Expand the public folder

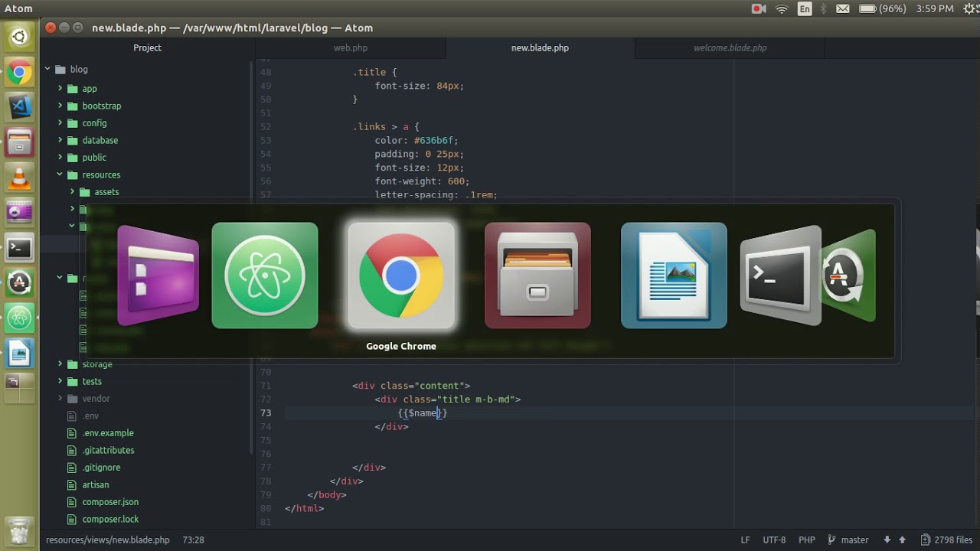pos(60,158)
